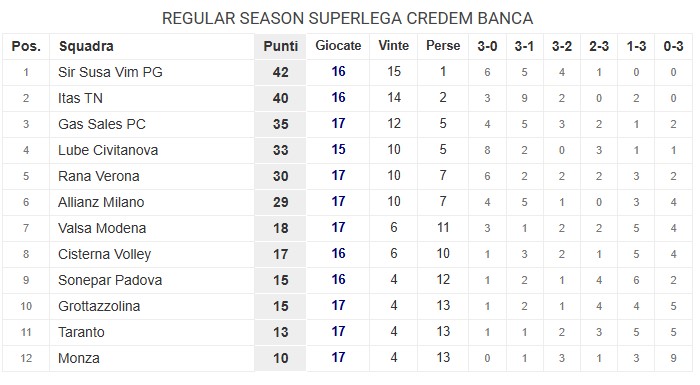Select Gas Sales PC team name
700x385 pixels.
(x=102, y=124)
